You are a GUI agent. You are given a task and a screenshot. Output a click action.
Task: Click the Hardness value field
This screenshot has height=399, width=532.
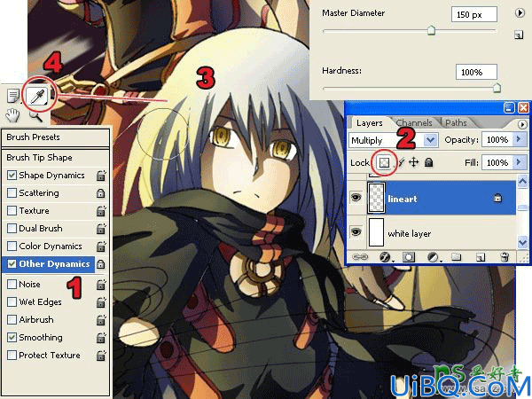tap(476, 72)
